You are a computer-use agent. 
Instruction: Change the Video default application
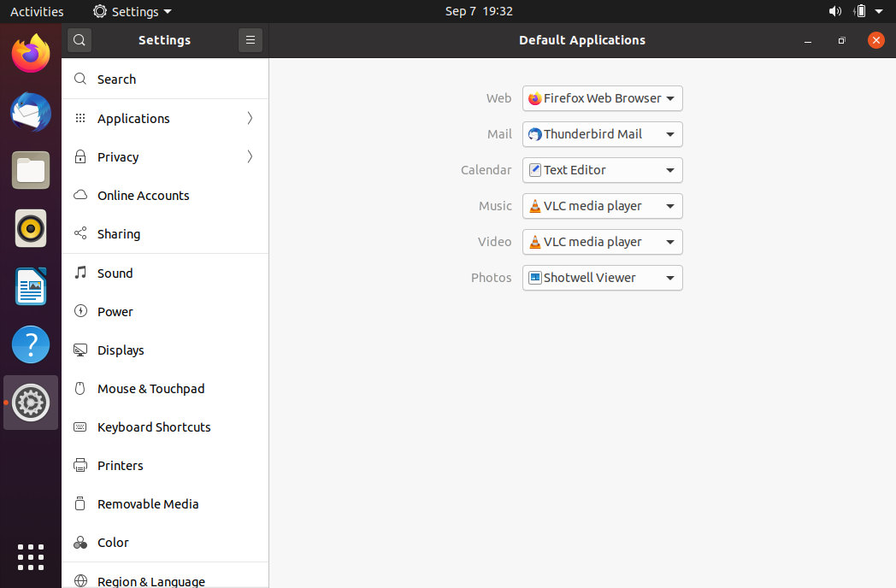pos(602,242)
